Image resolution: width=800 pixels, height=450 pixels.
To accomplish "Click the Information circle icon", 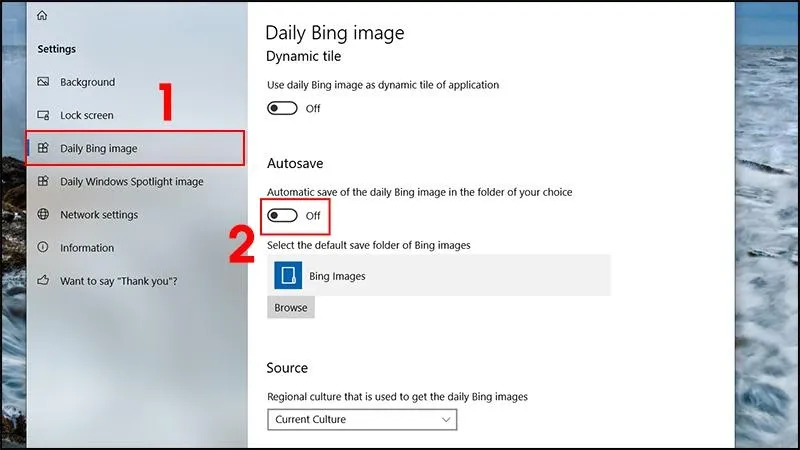I will (43, 247).
